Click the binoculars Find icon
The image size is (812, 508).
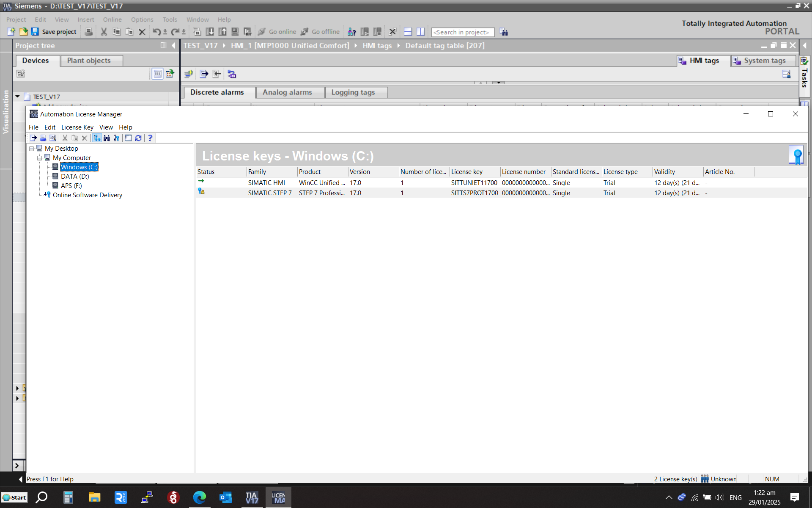click(x=107, y=138)
